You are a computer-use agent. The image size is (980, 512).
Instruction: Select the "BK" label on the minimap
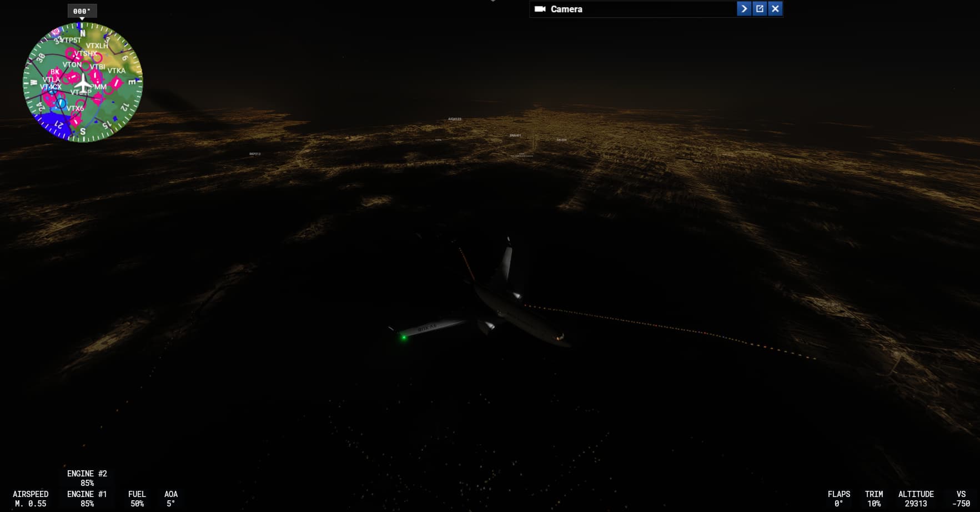[x=55, y=72]
